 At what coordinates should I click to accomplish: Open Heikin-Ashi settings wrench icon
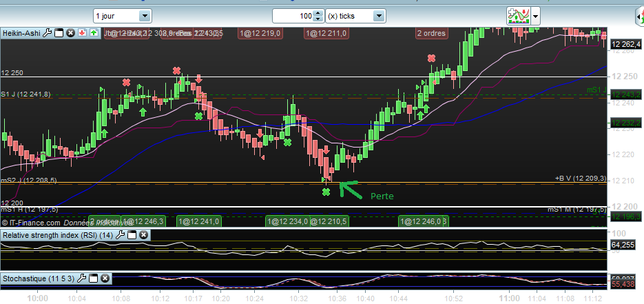click(x=48, y=33)
